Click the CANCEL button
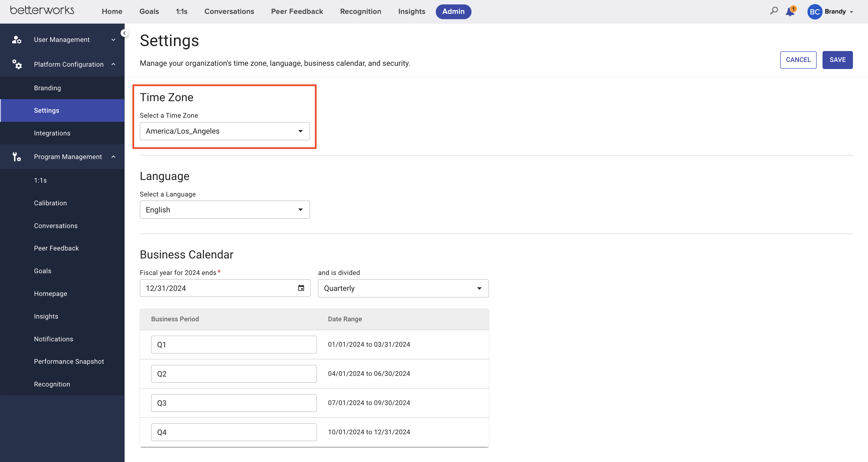Viewport: 868px width, 462px height. click(x=798, y=60)
